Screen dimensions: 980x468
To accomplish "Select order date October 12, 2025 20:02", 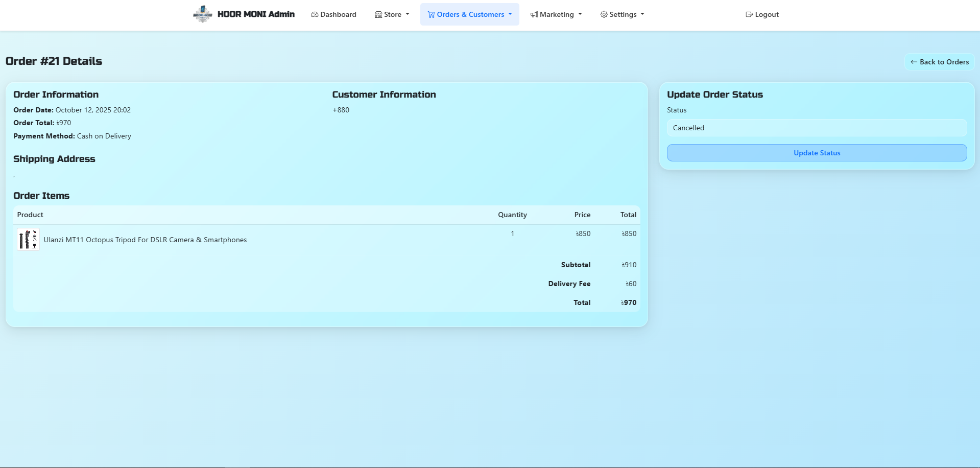I will coord(93,110).
